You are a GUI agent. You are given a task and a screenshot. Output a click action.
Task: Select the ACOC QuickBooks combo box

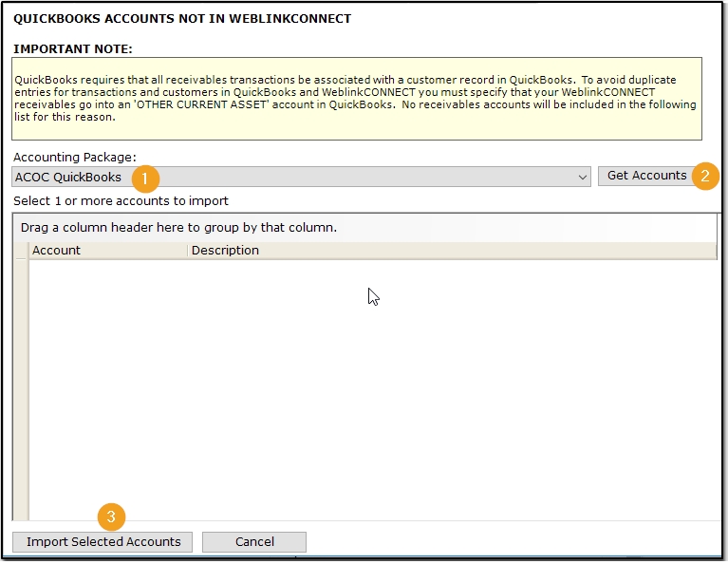pyautogui.click(x=301, y=177)
